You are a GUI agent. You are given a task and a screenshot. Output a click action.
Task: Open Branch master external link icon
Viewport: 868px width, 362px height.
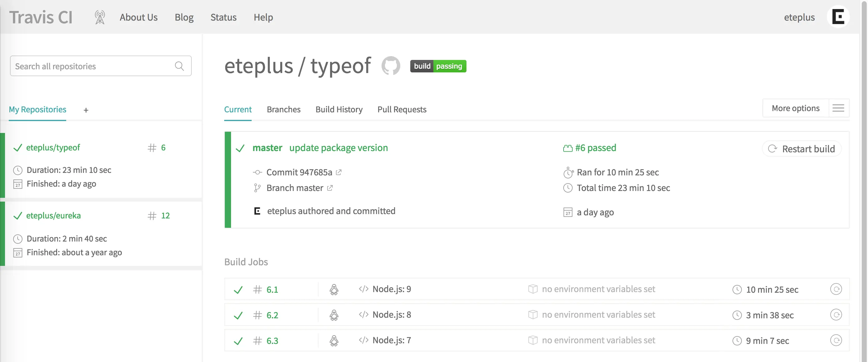330,188
